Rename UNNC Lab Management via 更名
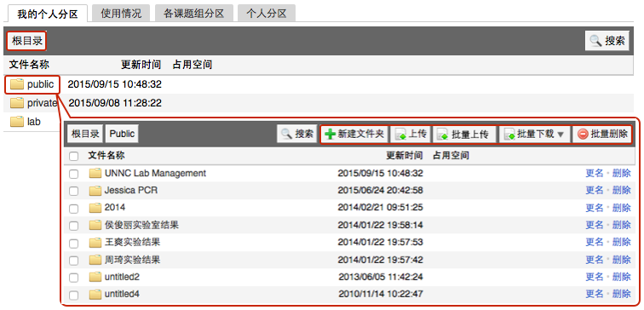Viewport: 644px width, 310px height. (595, 173)
